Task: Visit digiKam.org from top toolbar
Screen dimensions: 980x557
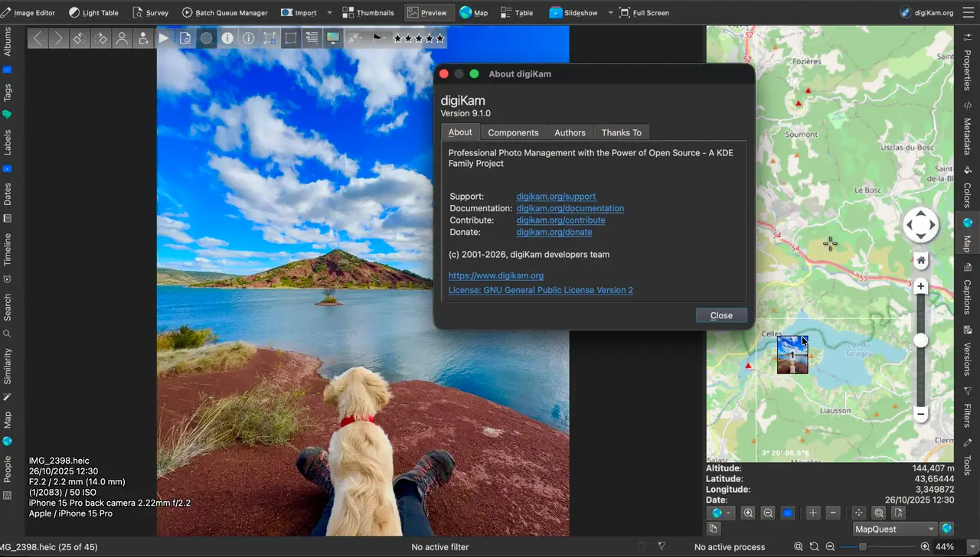Action: (927, 13)
